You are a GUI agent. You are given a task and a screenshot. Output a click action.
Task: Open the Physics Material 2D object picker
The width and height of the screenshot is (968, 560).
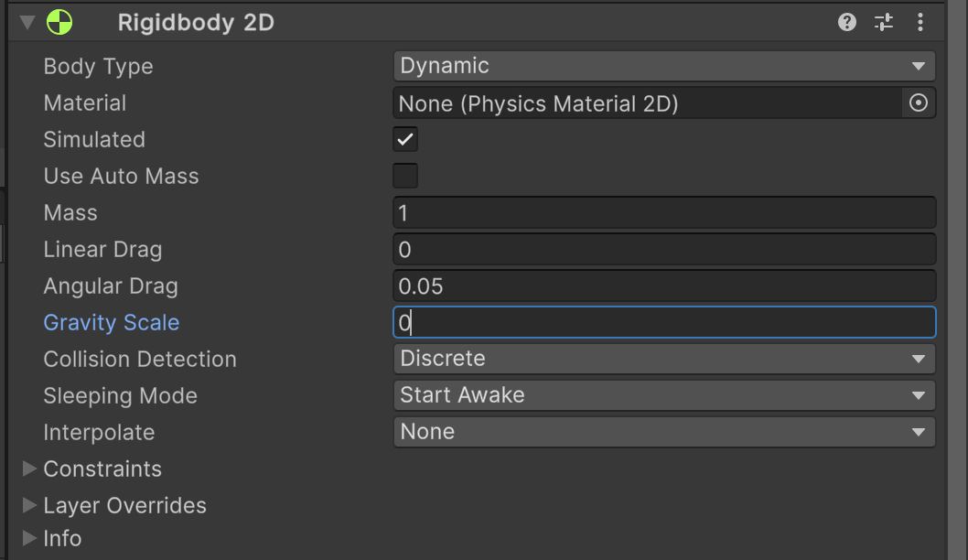coord(918,102)
